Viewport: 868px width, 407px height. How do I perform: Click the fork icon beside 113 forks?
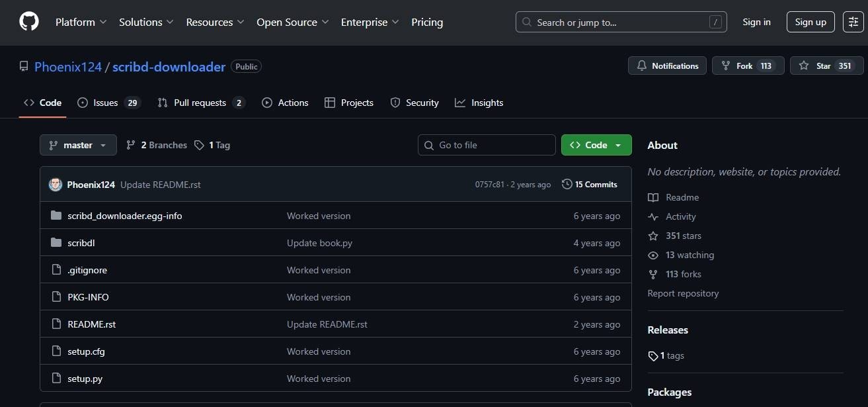click(x=653, y=274)
